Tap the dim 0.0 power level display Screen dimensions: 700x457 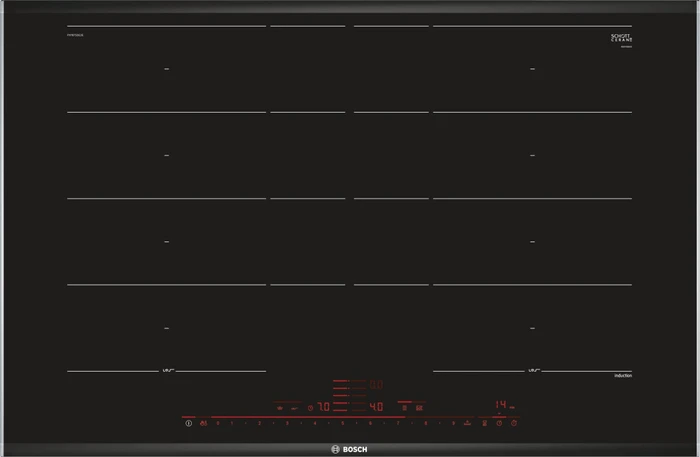(x=376, y=385)
